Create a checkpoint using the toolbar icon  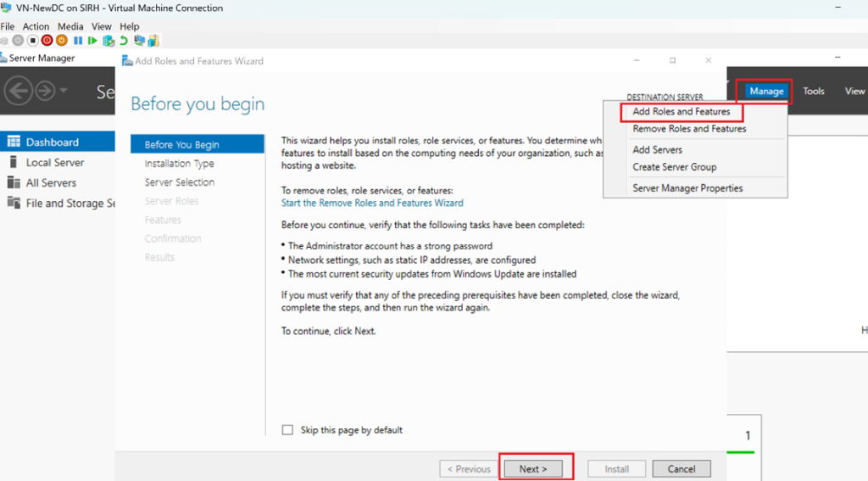coord(108,41)
